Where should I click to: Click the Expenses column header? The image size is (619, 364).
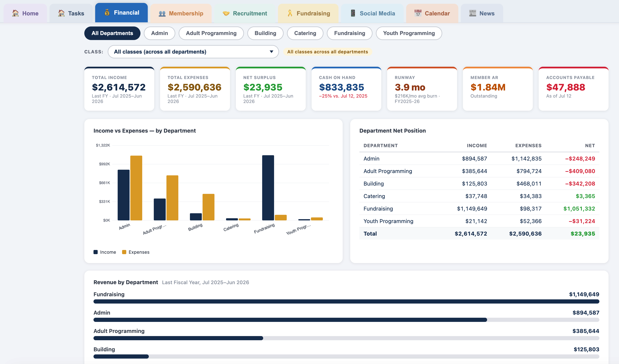tap(528, 146)
